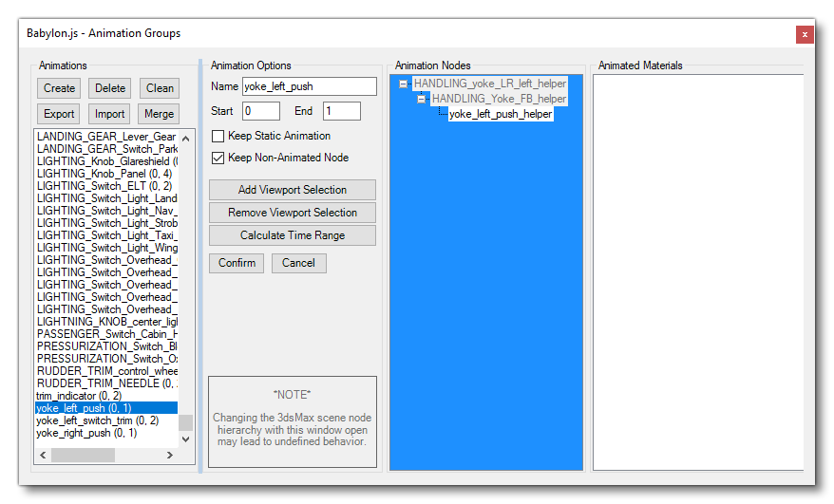
Task: Collapse the HANDLING_yoke_LR_left_helper node
Action: [404, 84]
